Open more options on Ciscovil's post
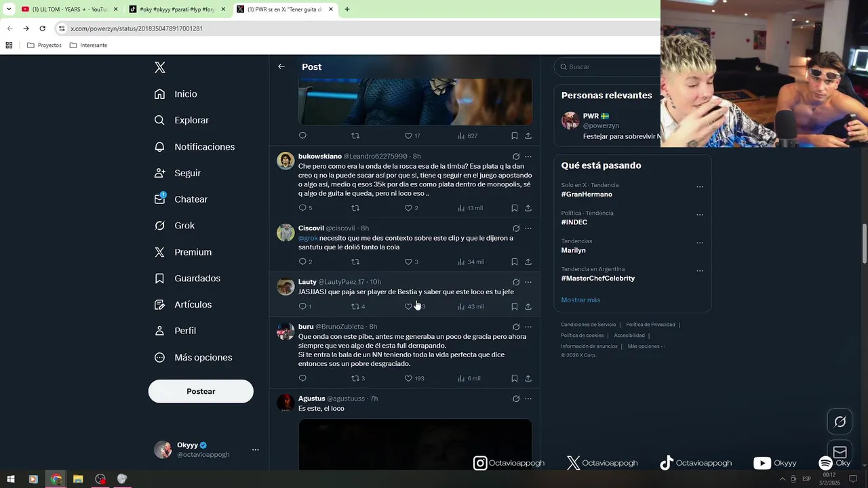Viewport: 868px width, 488px height. [528, 228]
